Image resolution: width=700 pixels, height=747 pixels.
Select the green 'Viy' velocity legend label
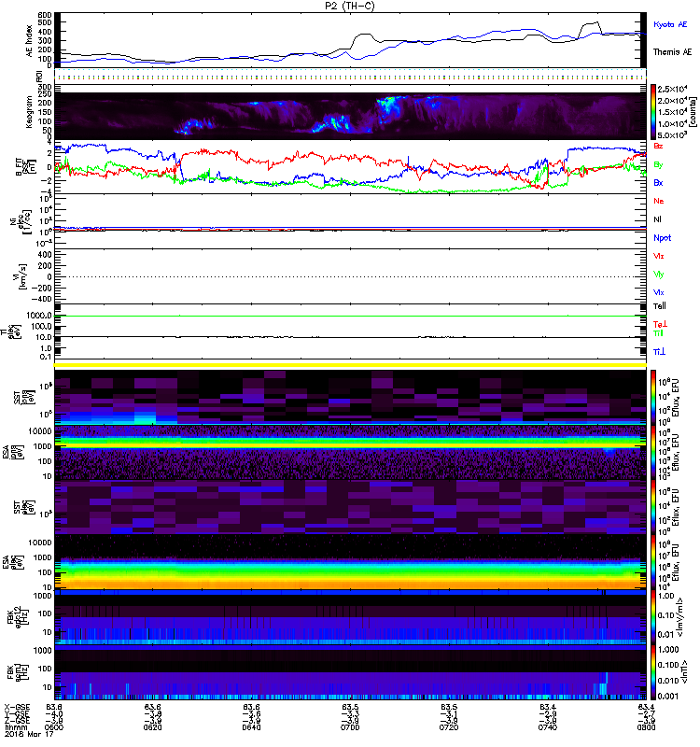659,274
